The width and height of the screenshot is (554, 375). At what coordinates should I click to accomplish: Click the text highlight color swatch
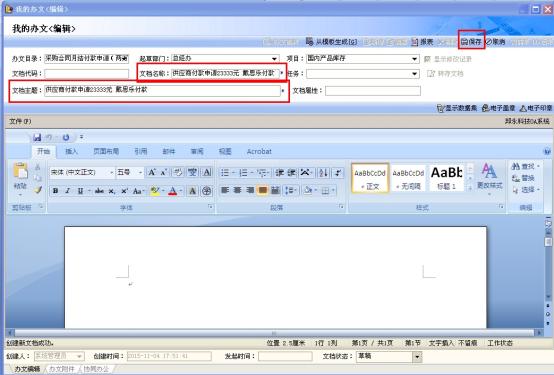pyautogui.click(x=154, y=191)
